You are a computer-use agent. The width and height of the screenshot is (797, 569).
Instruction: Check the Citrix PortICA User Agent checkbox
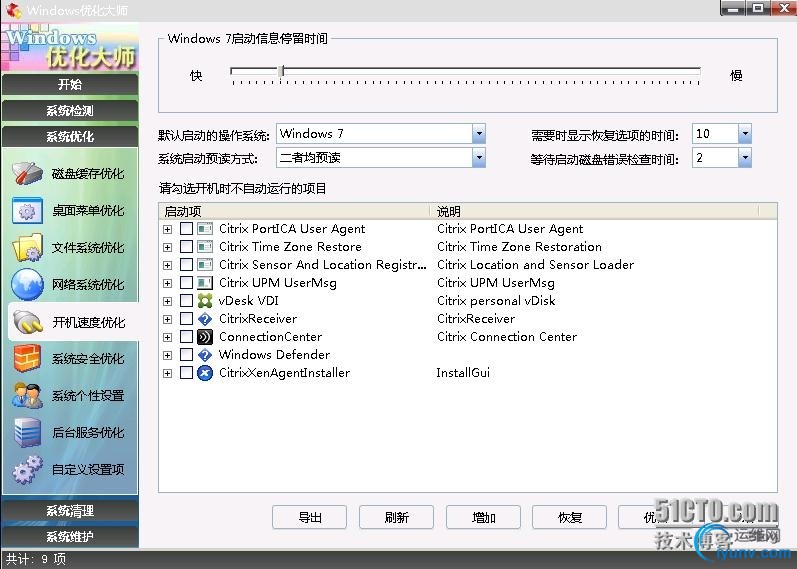coord(187,229)
